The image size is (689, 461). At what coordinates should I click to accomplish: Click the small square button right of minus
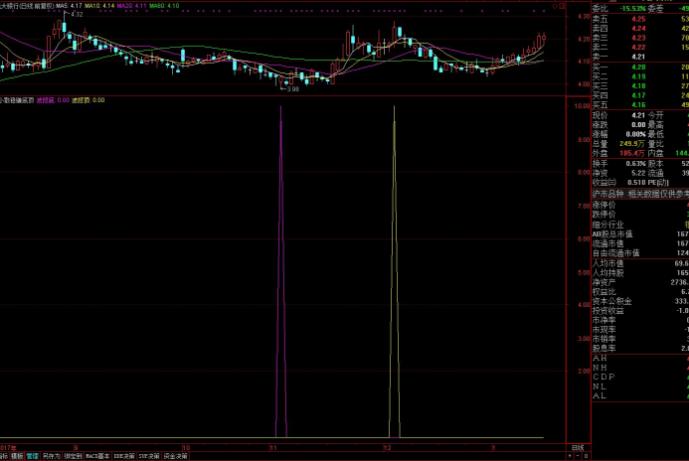click(586, 457)
